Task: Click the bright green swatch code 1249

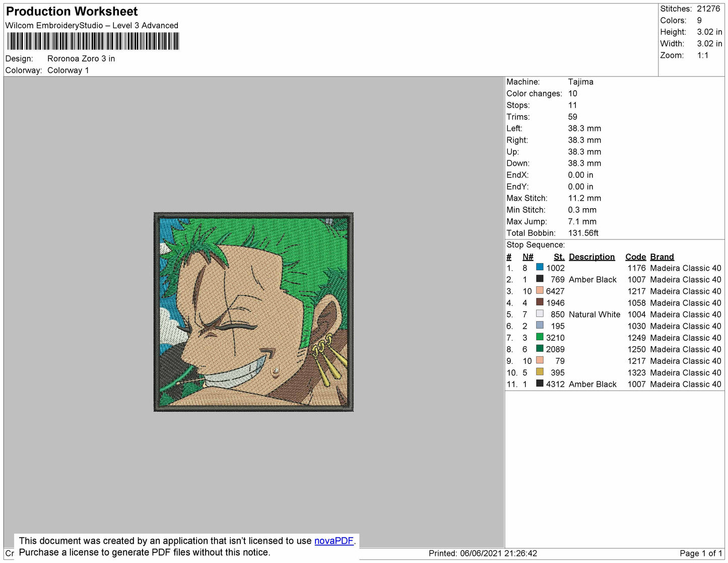Action: tap(540, 337)
